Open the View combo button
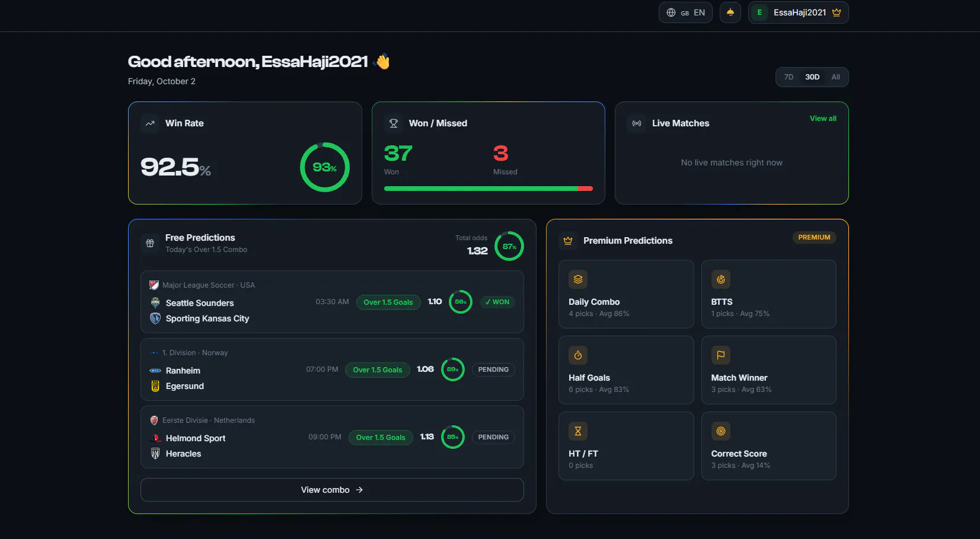The width and height of the screenshot is (980, 539). pyautogui.click(x=332, y=490)
